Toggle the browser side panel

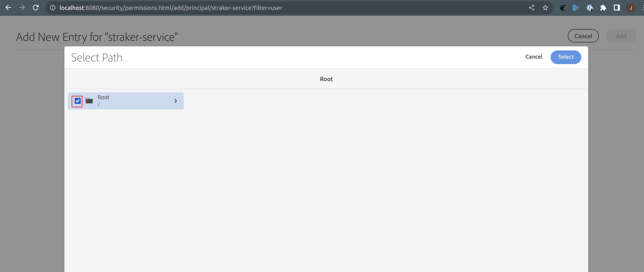click(x=617, y=7)
